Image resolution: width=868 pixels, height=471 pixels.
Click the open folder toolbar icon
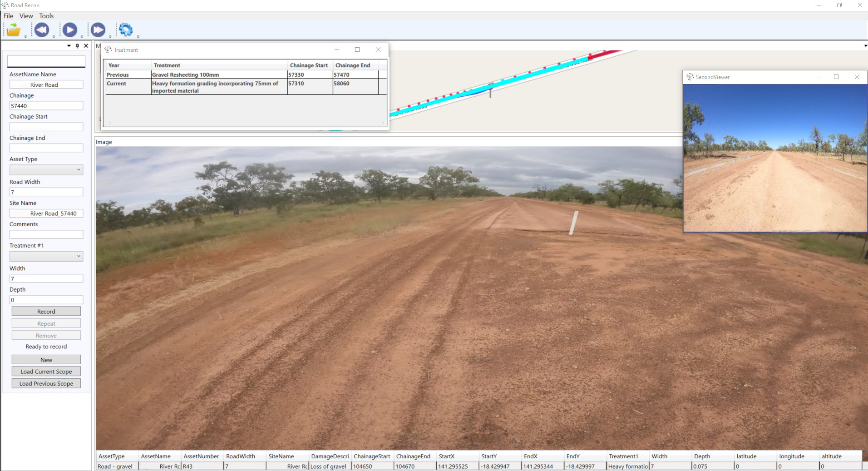point(14,30)
